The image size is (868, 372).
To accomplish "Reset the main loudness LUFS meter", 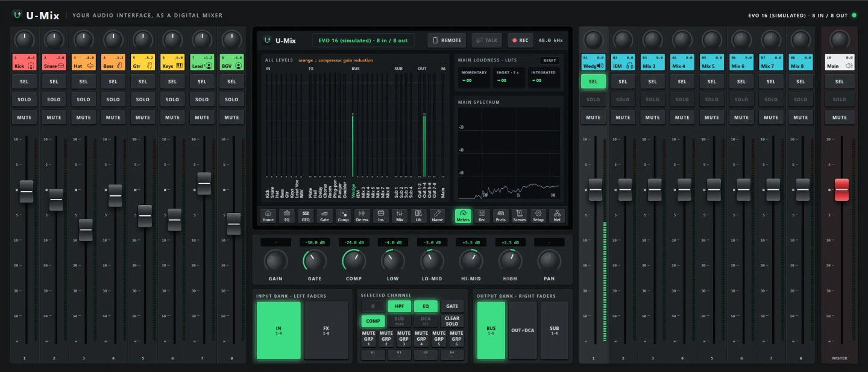I will pyautogui.click(x=549, y=60).
